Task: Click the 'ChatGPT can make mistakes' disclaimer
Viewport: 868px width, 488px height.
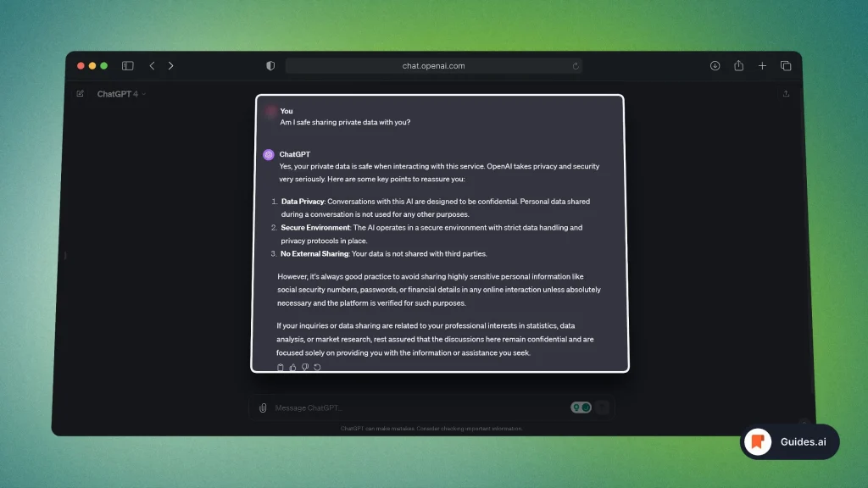Action: coord(431,428)
